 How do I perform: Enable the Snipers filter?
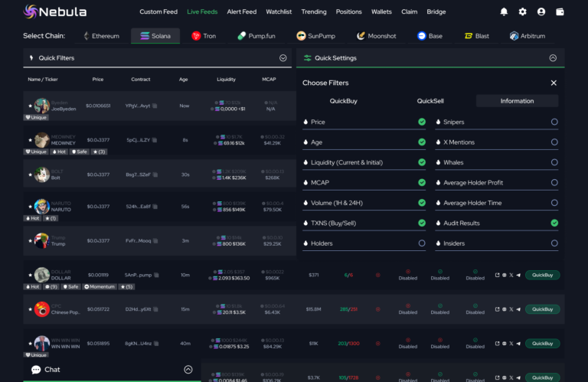[x=554, y=122]
